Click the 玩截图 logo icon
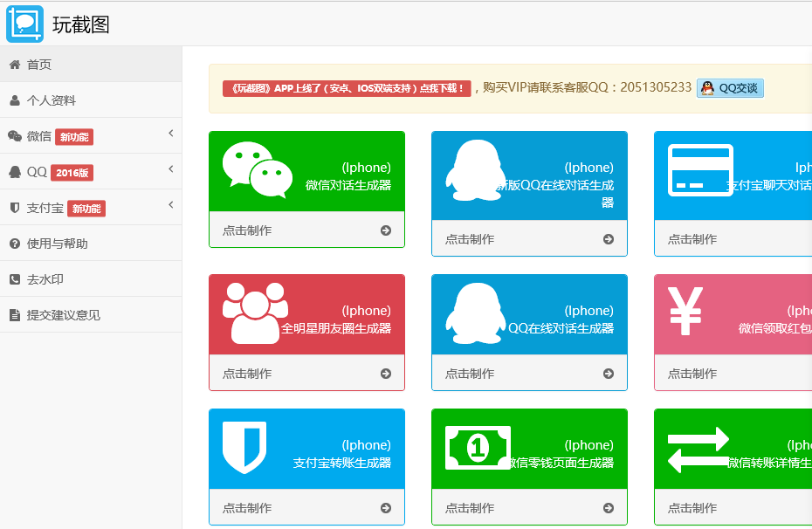Screen dimensions: 812x529 pyautogui.click(x=24, y=24)
